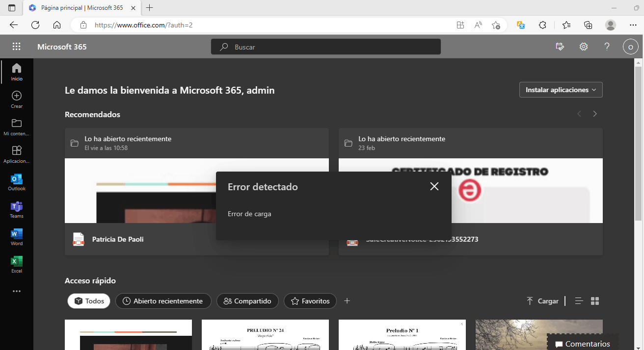Launch Excel from the sidebar
The height and width of the screenshot is (350, 644).
click(x=17, y=264)
